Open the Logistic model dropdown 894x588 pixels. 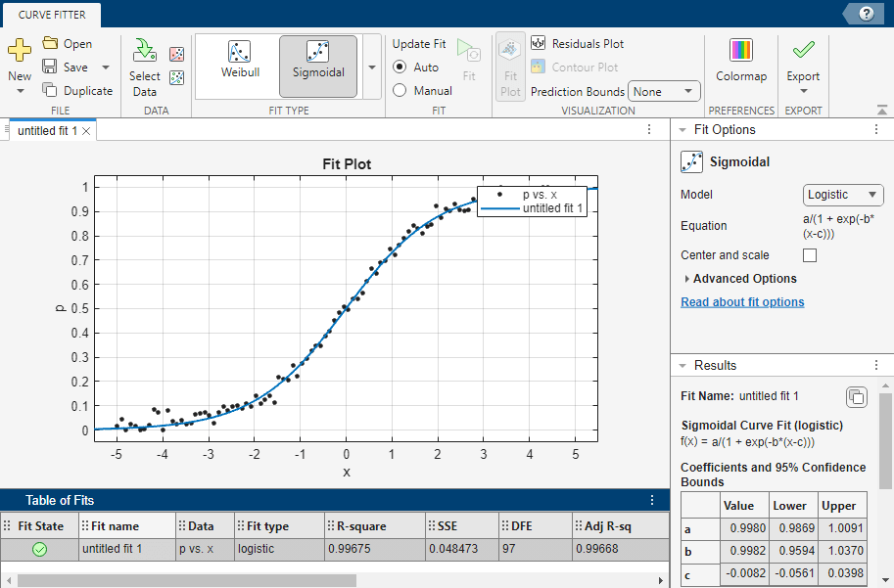842,195
